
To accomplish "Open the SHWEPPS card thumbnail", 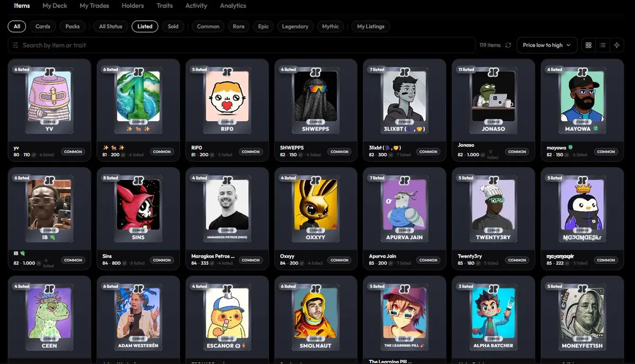I will [316, 101].
